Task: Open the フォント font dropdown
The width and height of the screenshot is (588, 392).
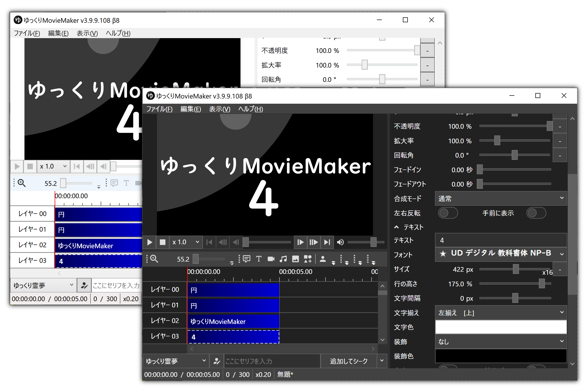Action: pos(501,254)
